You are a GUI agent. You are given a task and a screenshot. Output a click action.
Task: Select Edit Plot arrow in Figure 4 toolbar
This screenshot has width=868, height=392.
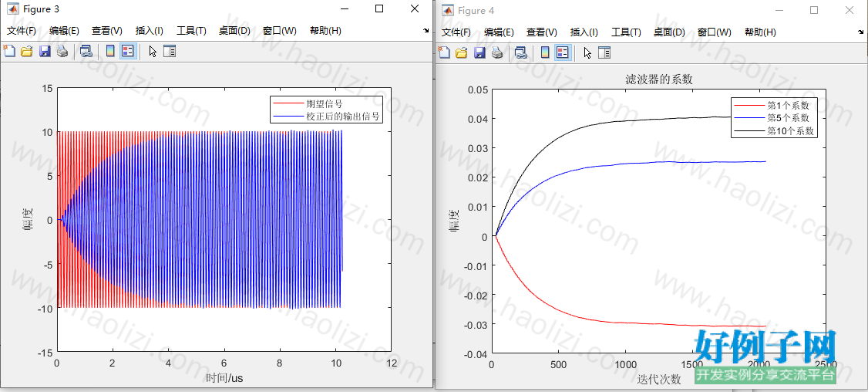588,52
